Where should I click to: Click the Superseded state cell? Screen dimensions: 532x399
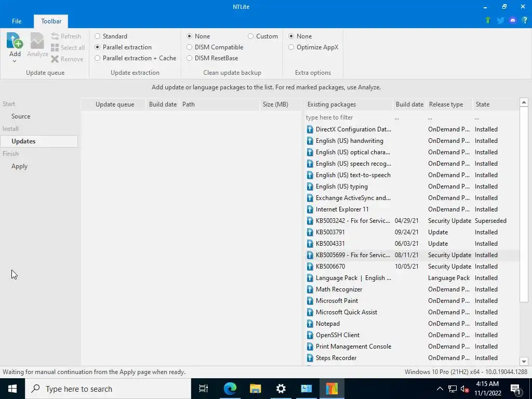point(490,221)
